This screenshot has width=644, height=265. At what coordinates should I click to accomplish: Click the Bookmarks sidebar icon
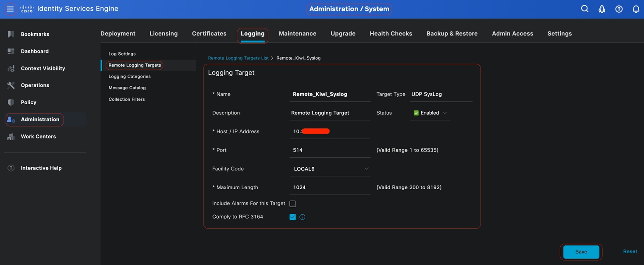coord(11,34)
